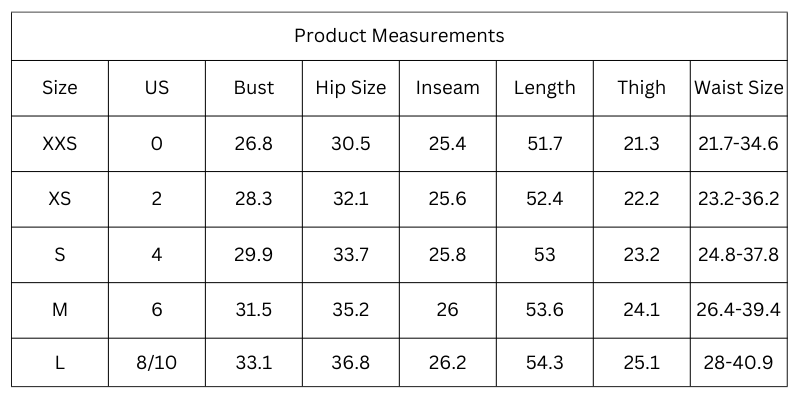Select the Inseam column header
The height and width of the screenshot is (400, 800).
[x=448, y=88]
